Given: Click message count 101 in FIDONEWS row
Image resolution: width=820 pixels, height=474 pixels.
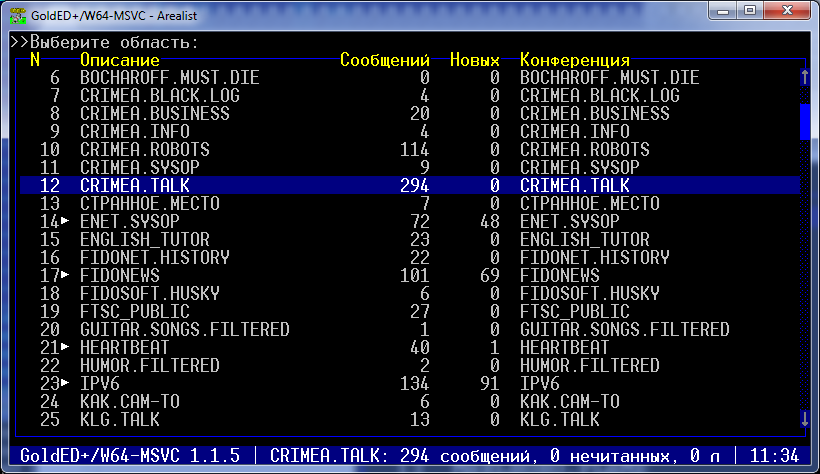Looking at the screenshot, I should pyautogui.click(x=415, y=275).
